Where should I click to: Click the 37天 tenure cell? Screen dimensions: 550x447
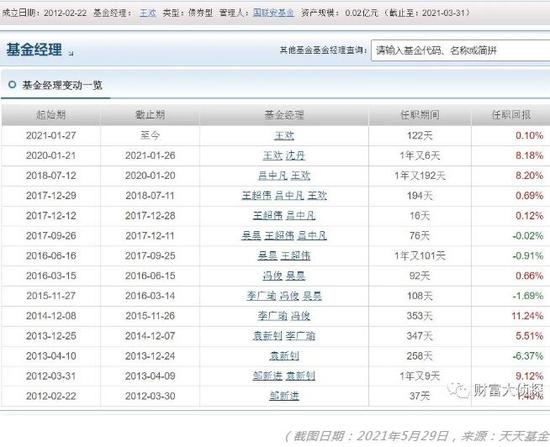[420, 396]
